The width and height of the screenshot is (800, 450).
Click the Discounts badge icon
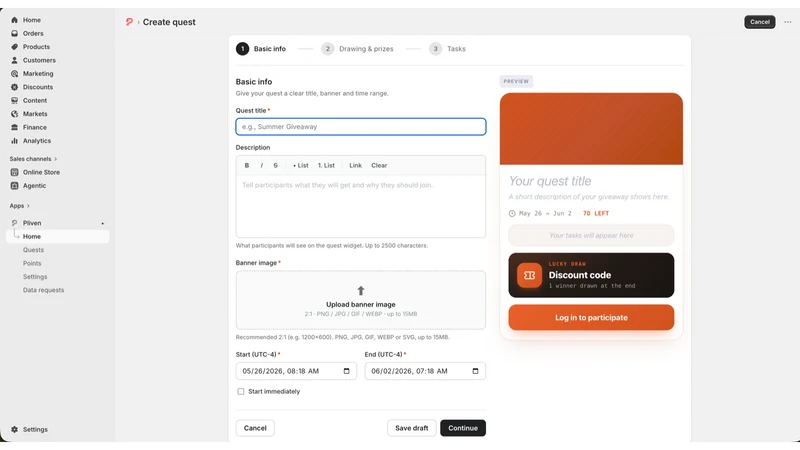[14, 87]
